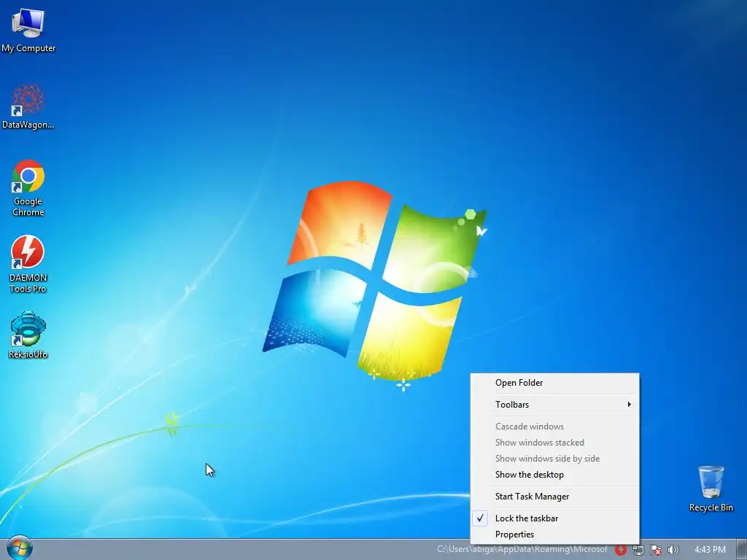Choose Properties in context menu

(555, 534)
